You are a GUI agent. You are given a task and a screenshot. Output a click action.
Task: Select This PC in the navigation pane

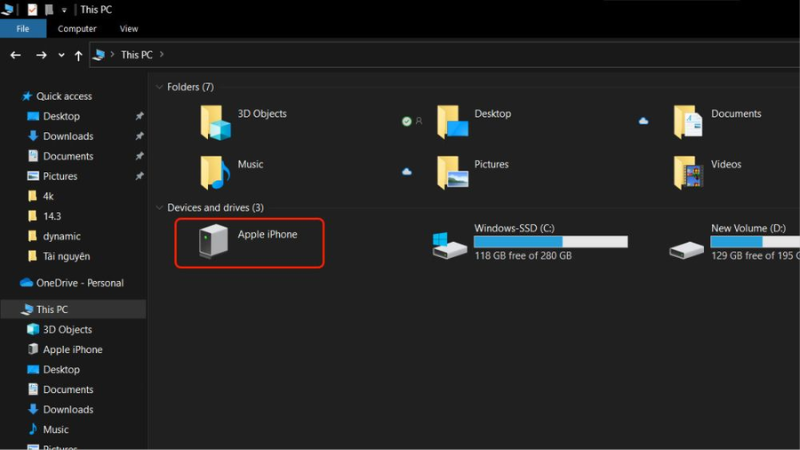coord(73,309)
